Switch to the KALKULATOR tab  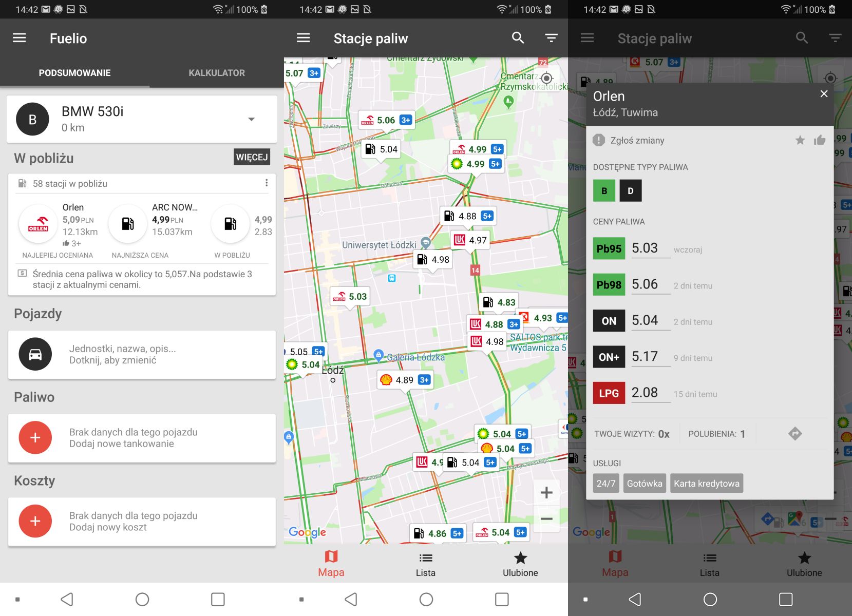217,73
